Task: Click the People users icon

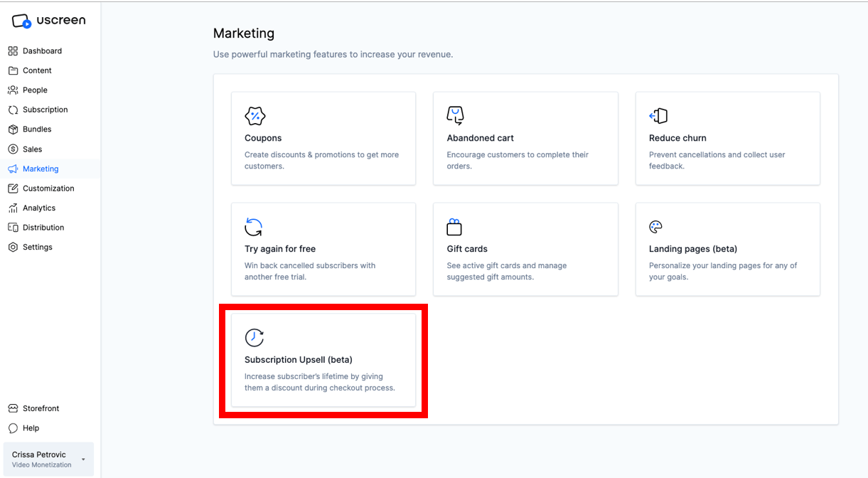Action: tap(13, 90)
